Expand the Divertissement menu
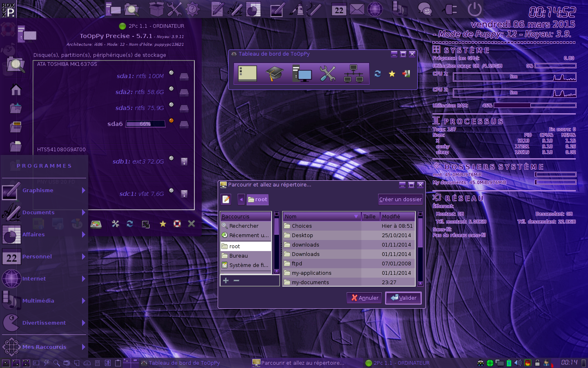This screenshot has width=588, height=368. pos(44,323)
